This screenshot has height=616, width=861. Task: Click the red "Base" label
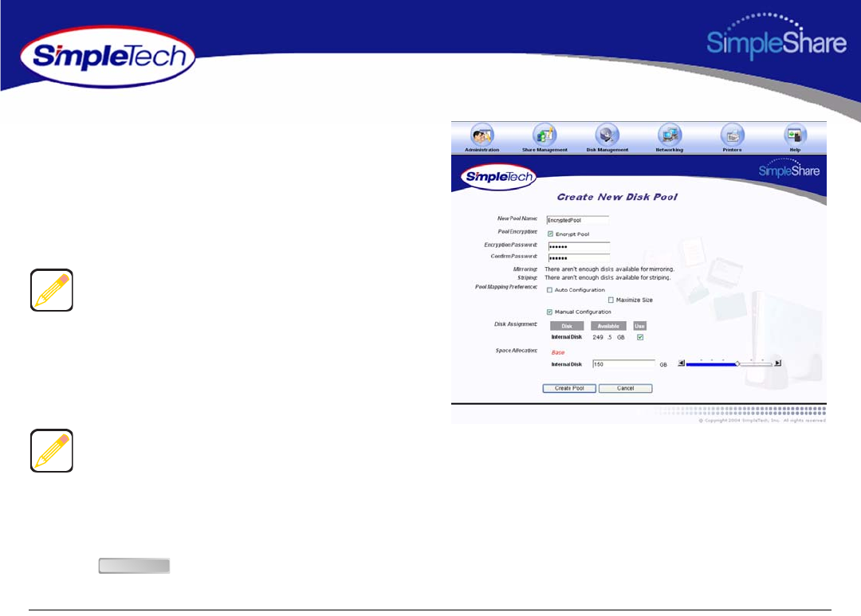click(558, 352)
